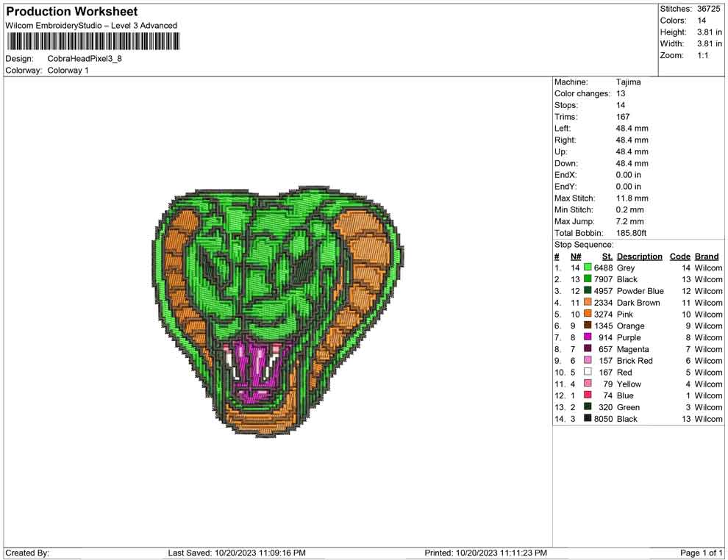Click the Brick Red thread color swatch

pyautogui.click(x=588, y=360)
